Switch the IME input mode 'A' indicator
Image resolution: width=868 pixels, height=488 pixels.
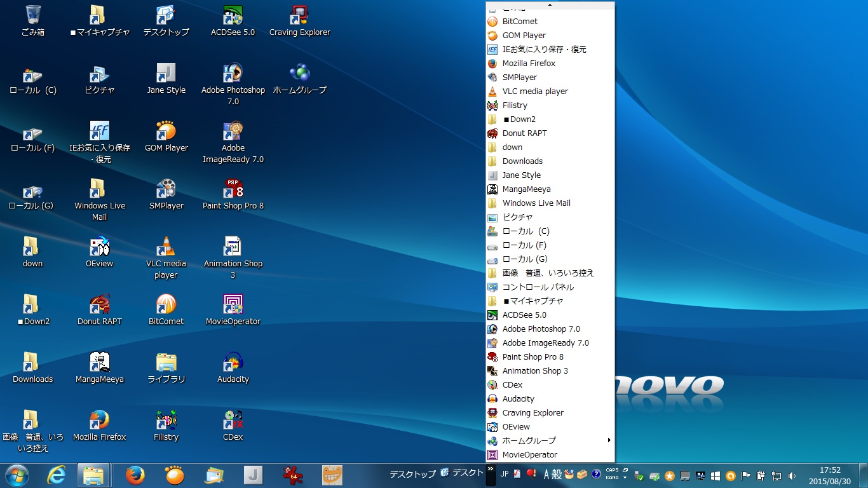coord(546,474)
